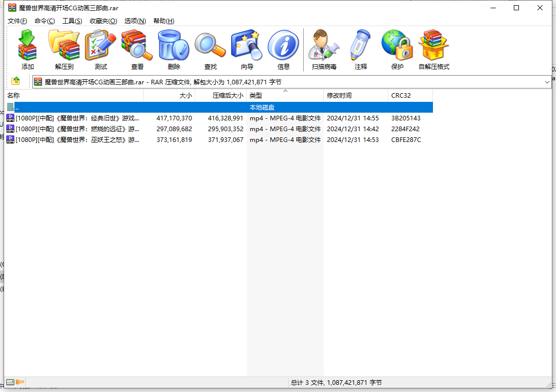
Task: Open the Find (查找) magnifier tool
Action: point(211,50)
